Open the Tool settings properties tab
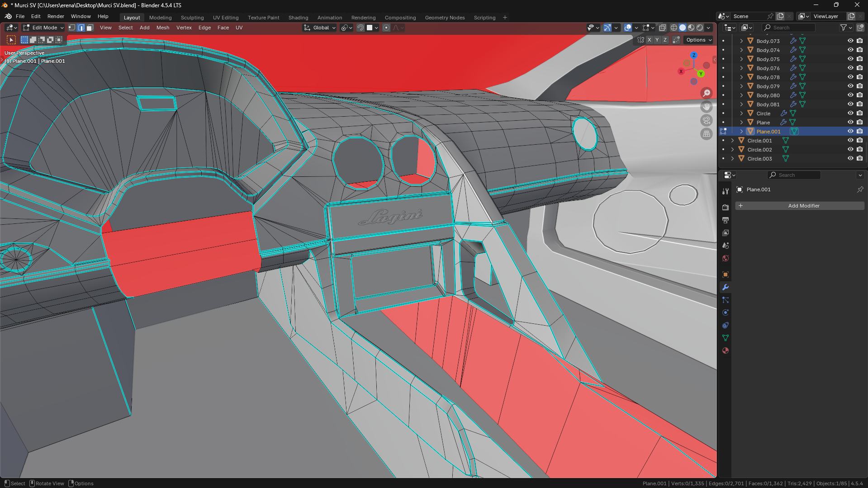Image resolution: width=868 pixels, height=488 pixels. (x=726, y=191)
